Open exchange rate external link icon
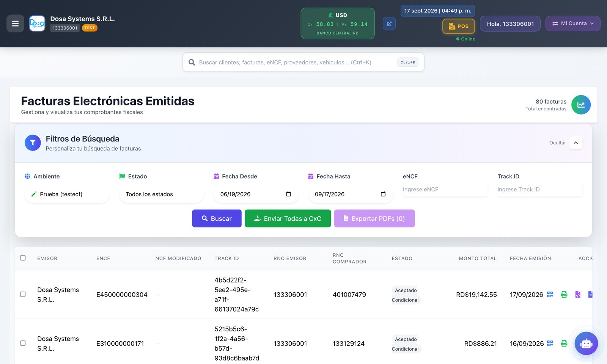The image size is (607, 364). coord(389,24)
